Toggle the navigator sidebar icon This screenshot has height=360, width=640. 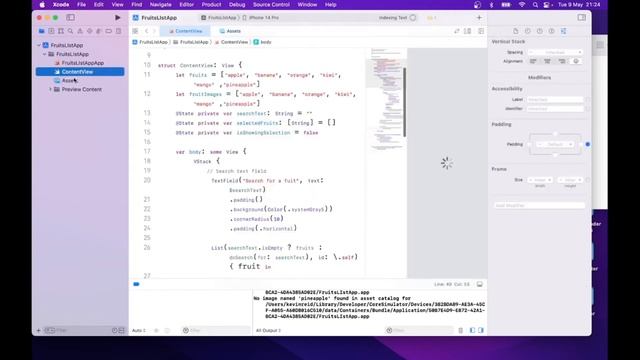point(70,18)
